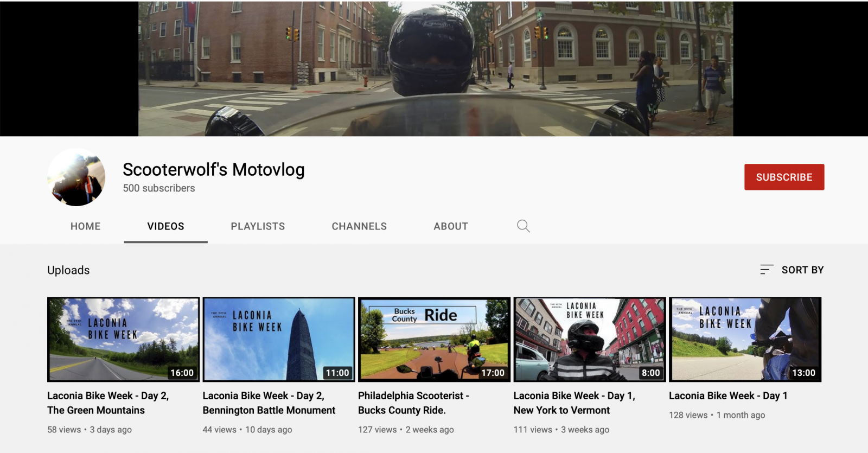This screenshot has height=453, width=868.
Task: Open the About tab
Action: pos(450,226)
